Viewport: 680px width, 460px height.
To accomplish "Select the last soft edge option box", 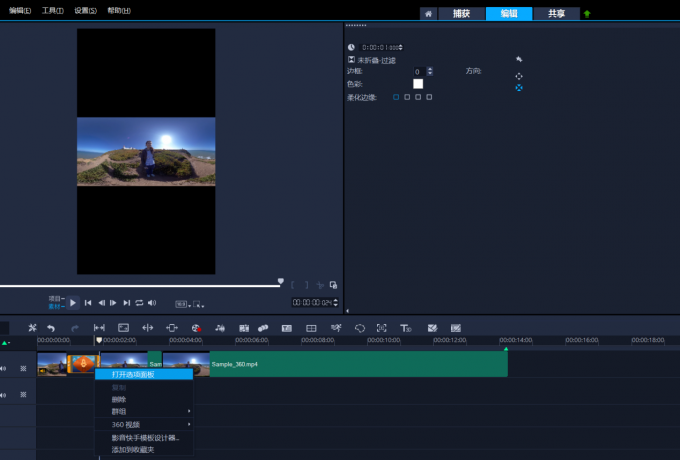I will coord(429,97).
